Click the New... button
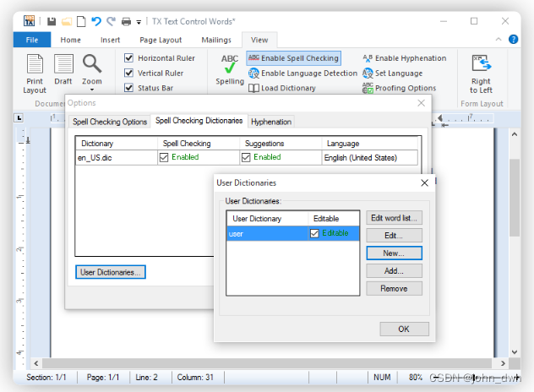534x392 pixels. tap(394, 253)
